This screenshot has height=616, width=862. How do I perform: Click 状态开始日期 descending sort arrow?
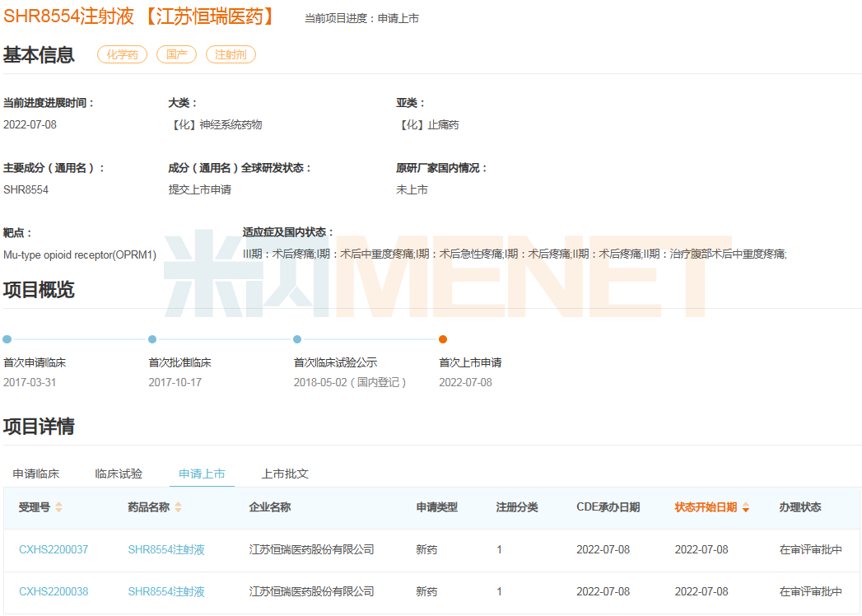click(x=746, y=510)
